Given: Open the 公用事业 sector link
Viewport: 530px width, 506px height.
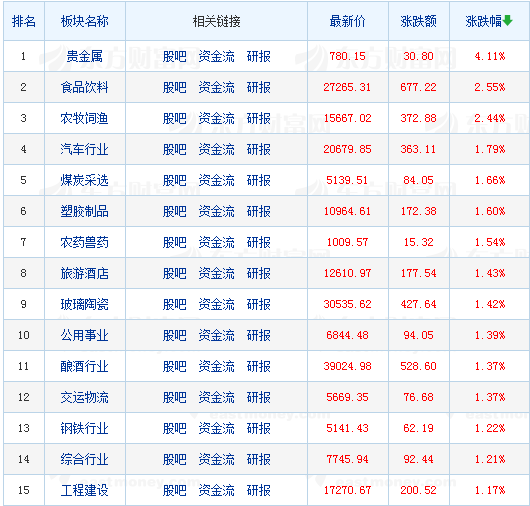Looking at the screenshot, I should (85, 335).
